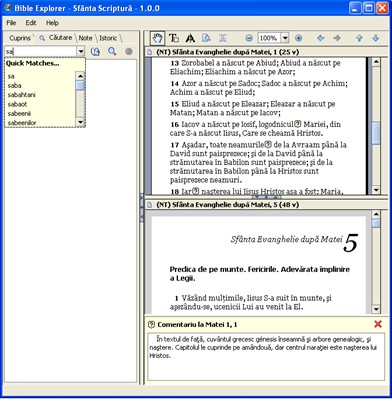Click scroll down arrow in Matei 1 panel
Viewport: 392px width, 400px height.
(376, 190)
